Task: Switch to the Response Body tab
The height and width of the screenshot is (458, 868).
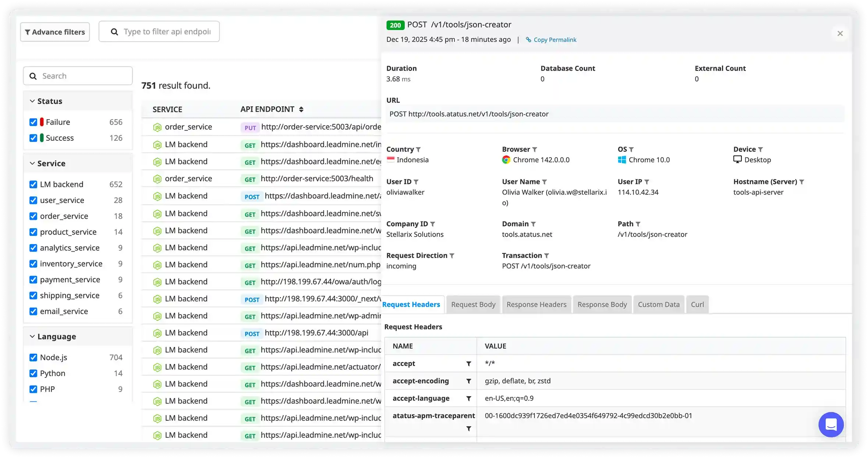Action: [602, 304]
